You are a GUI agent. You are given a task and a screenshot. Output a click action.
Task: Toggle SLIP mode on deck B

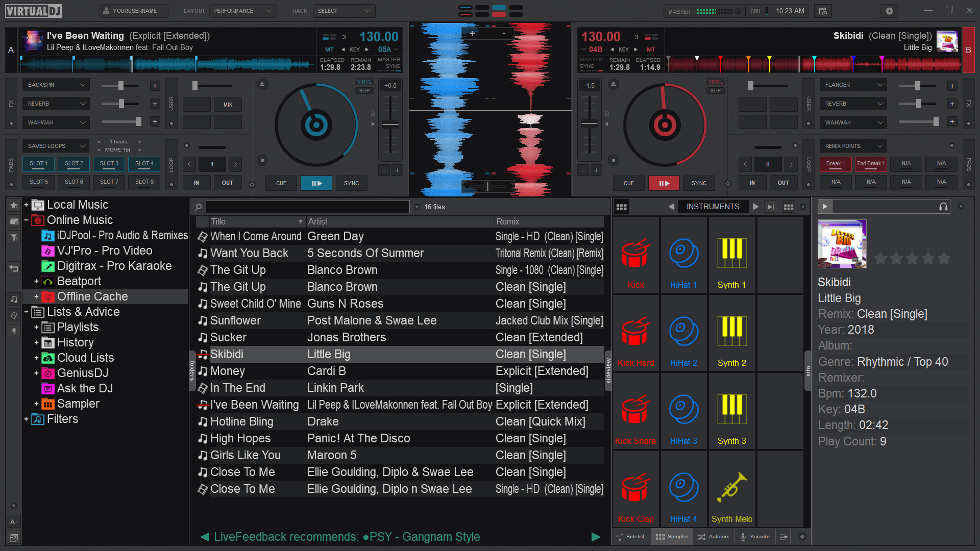(715, 91)
